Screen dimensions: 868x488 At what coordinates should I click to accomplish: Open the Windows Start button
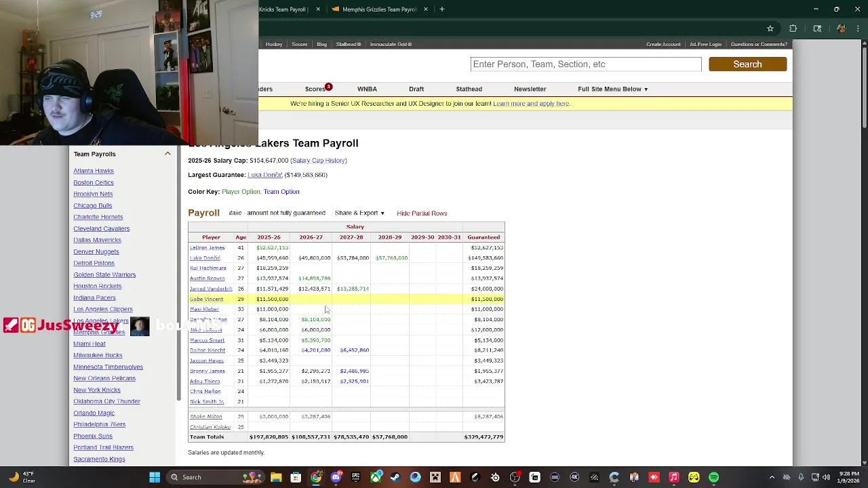pos(155,477)
